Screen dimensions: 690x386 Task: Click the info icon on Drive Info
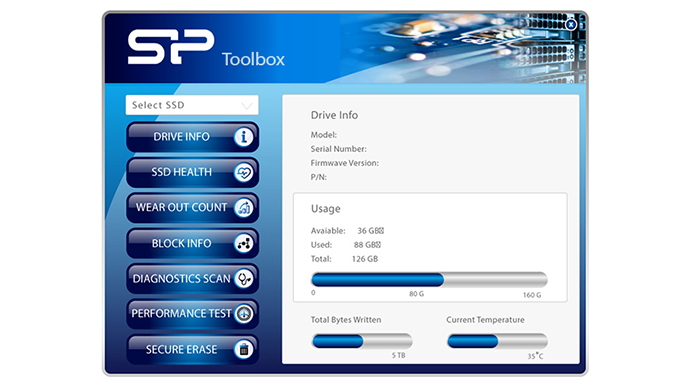point(243,137)
